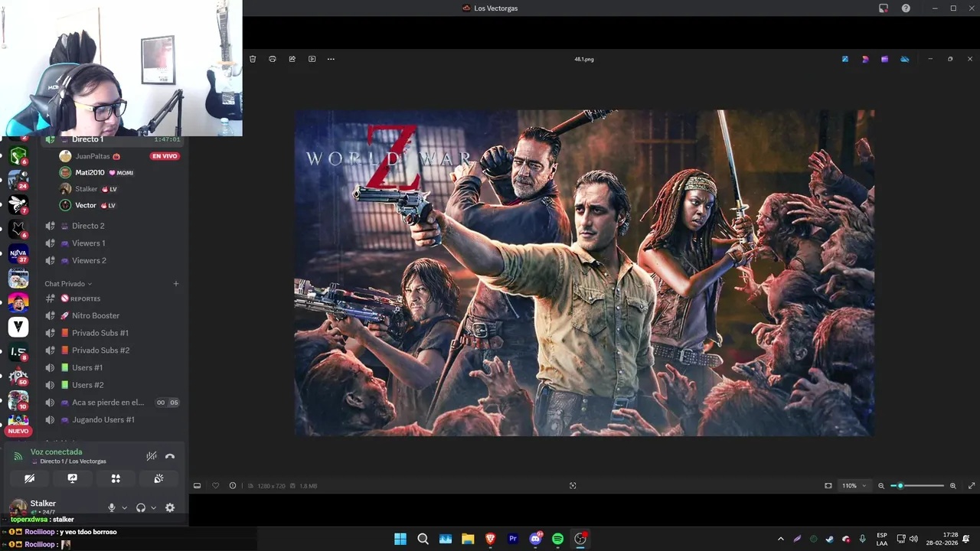Turn on the camera in Discord

coord(29,478)
